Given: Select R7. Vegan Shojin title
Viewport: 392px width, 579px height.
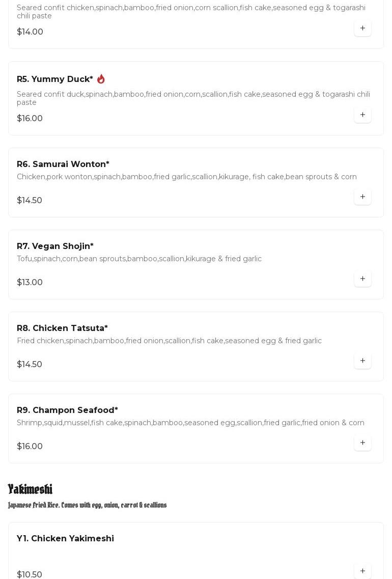Looking at the screenshot, I should pos(55,246).
